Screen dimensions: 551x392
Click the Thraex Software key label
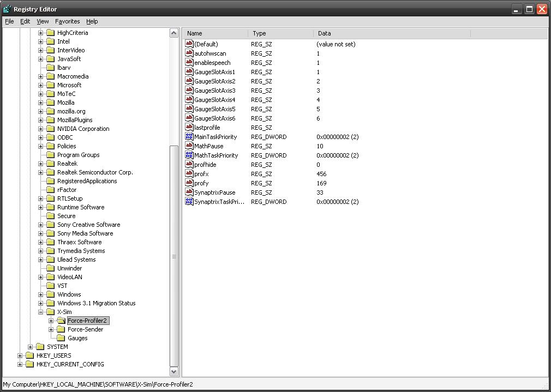pos(80,242)
